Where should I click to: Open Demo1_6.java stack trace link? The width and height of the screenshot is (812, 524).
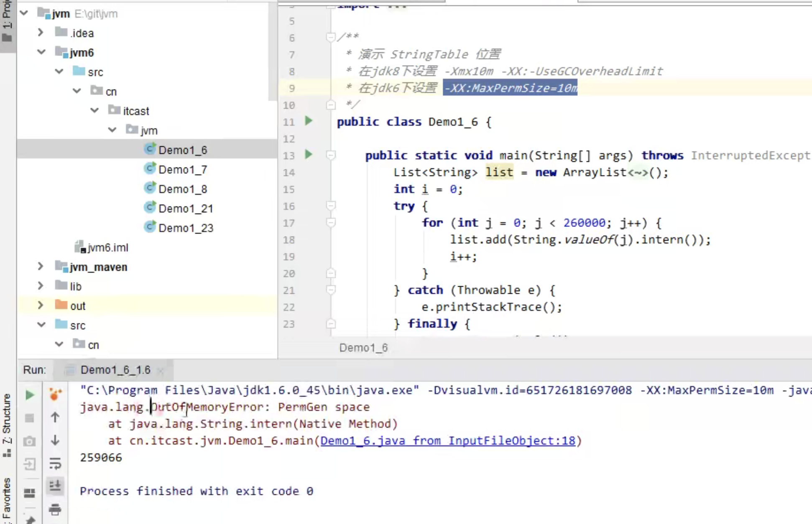click(x=447, y=441)
